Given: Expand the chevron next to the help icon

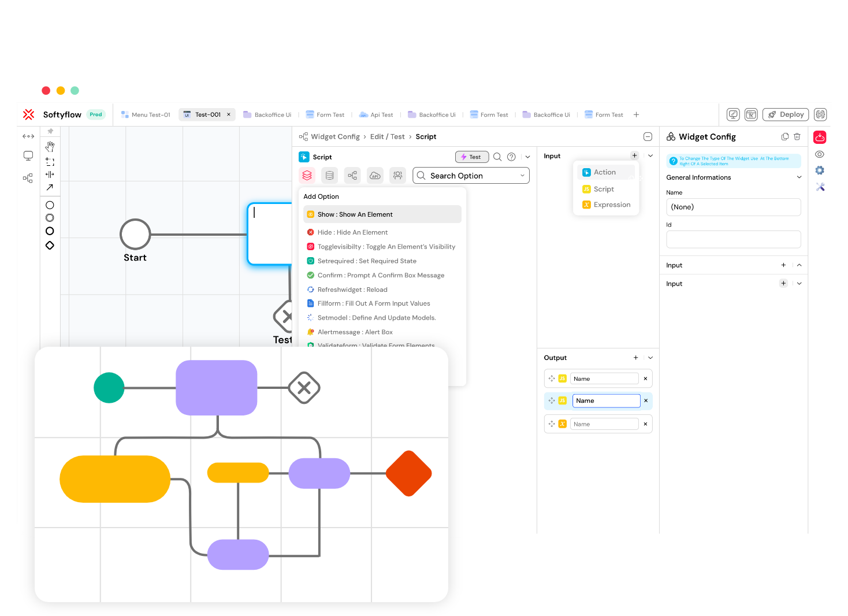Looking at the screenshot, I should pyautogui.click(x=527, y=157).
